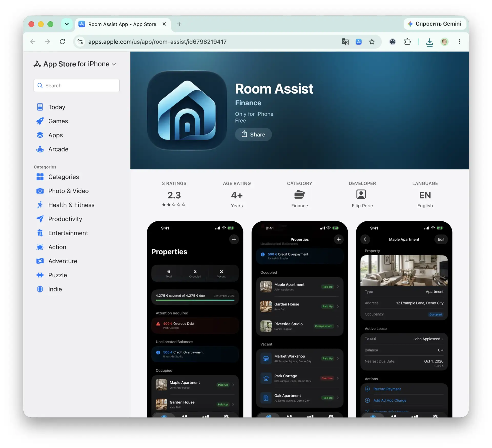The height and width of the screenshot is (448, 492).
Task: Open Chrome extensions puzzle icon
Action: tap(407, 42)
